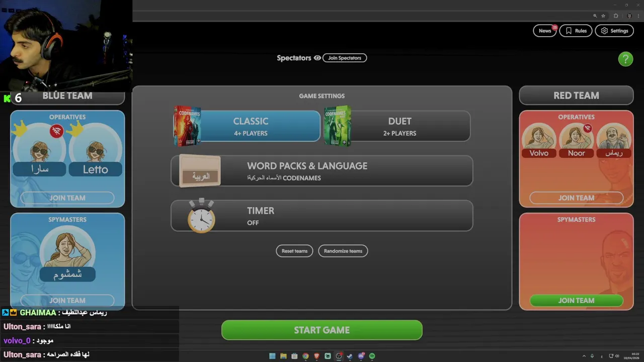Bookmark this page with star icon
644x362 pixels.
603,16
